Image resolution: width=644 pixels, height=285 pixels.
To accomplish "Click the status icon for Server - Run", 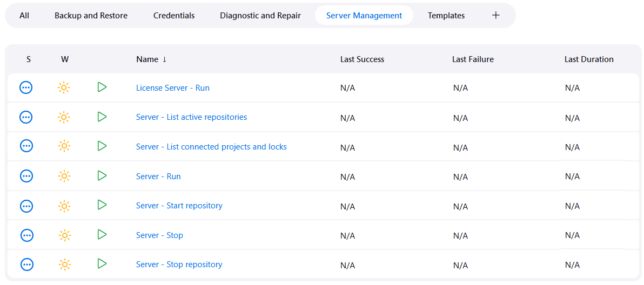I will pyautogui.click(x=26, y=176).
